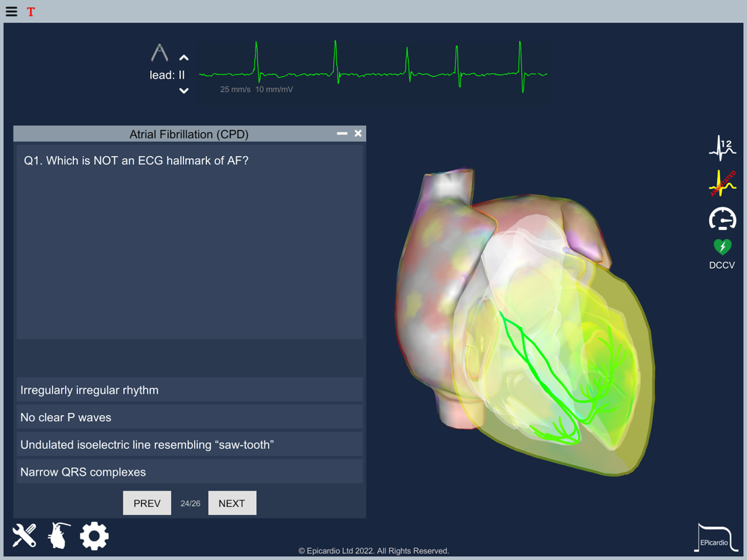Choose the saw-tooth isoelectric line answer
Image resolution: width=747 pixels, height=560 pixels.
(190, 444)
